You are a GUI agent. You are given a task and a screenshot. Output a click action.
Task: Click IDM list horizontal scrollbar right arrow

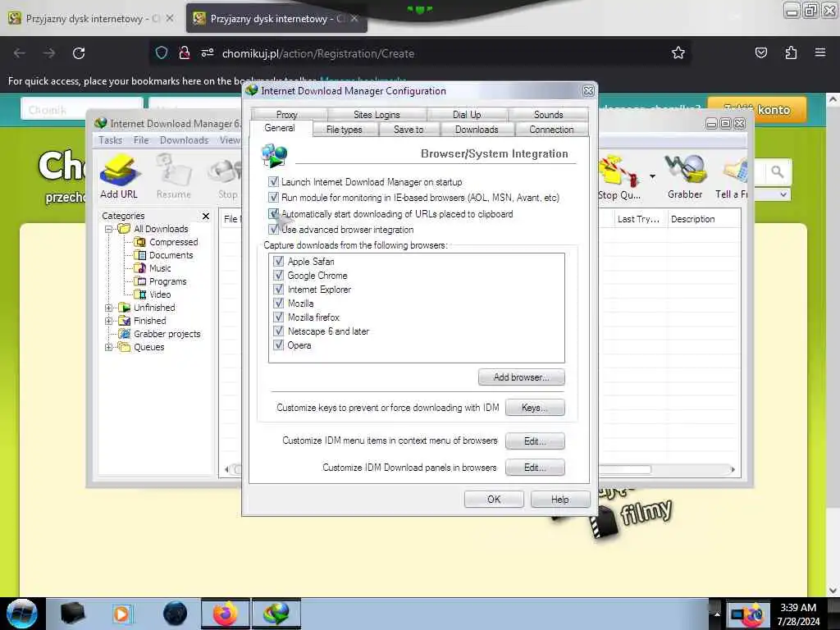733,470
